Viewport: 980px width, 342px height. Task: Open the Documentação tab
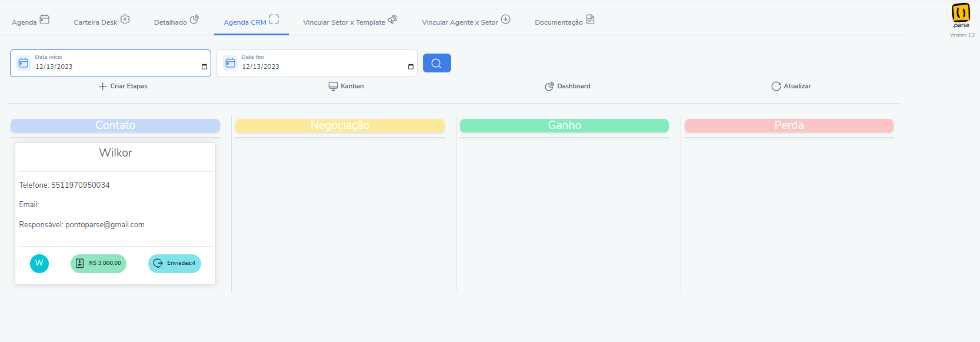click(565, 21)
